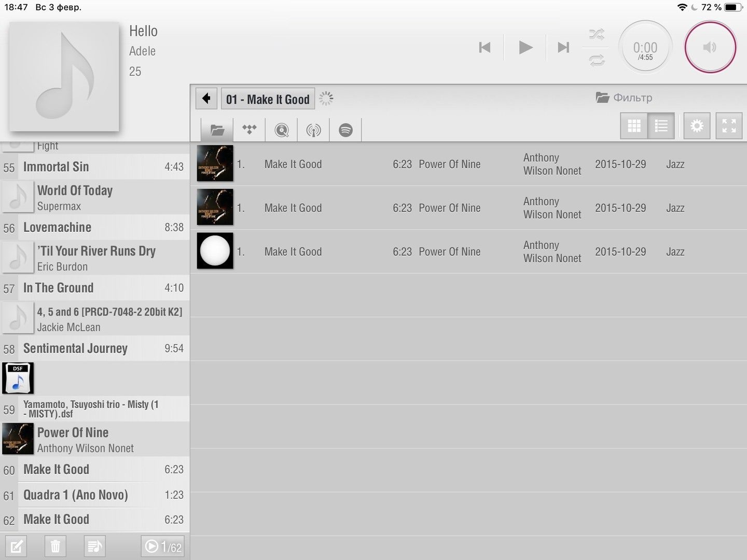The height and width of the screenshot is (560, 747).
Task: Open the Фильтр folder filter
Action: click(624, 97)
